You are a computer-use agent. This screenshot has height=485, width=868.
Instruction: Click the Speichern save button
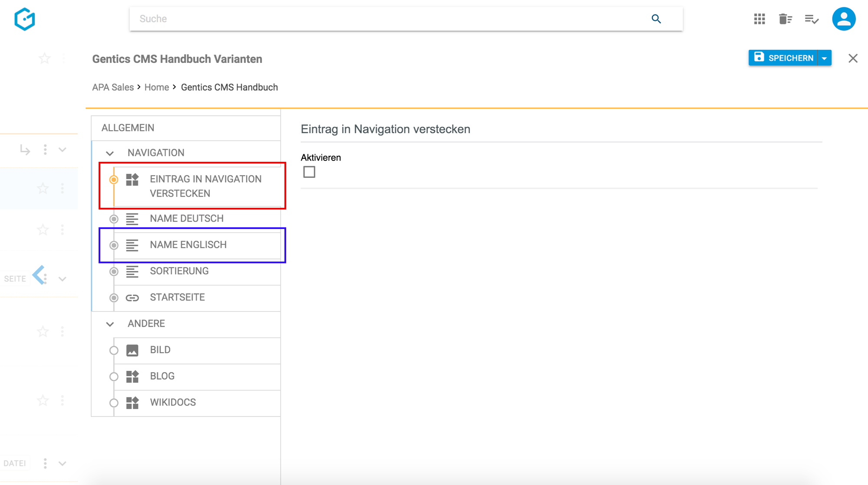(x=783, y=58)
